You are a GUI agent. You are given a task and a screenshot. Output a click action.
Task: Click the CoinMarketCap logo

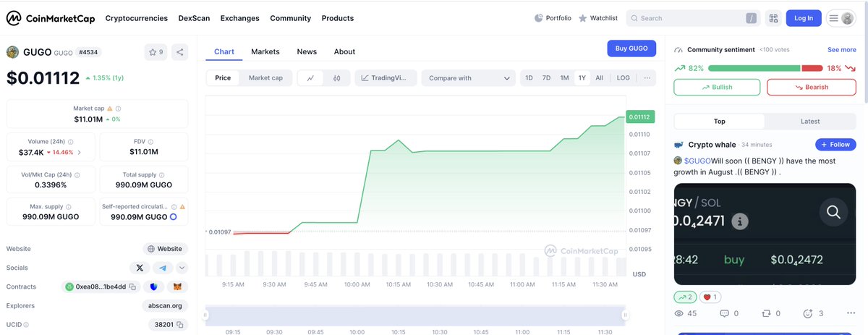(49, 18)
